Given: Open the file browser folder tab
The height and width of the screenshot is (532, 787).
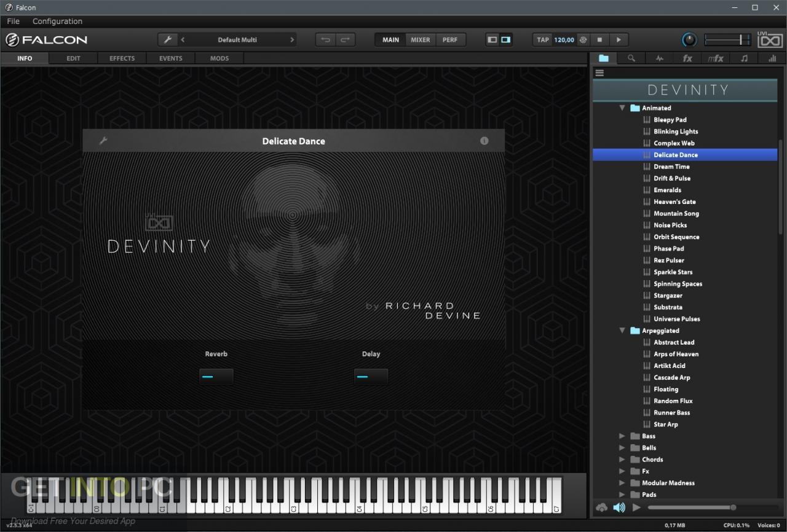Looking at the screenshot, I should click(x=604, y=58).
